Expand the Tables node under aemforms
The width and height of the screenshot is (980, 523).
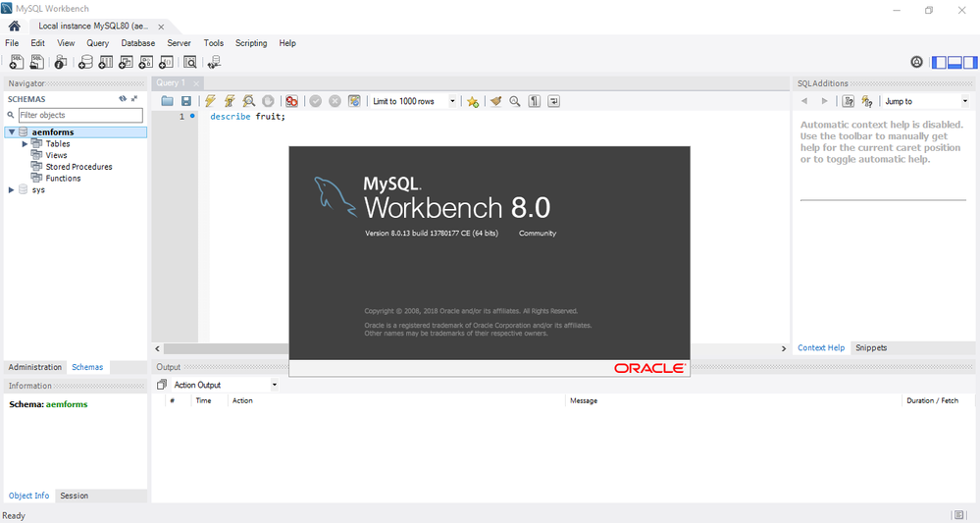coord(25,144)
